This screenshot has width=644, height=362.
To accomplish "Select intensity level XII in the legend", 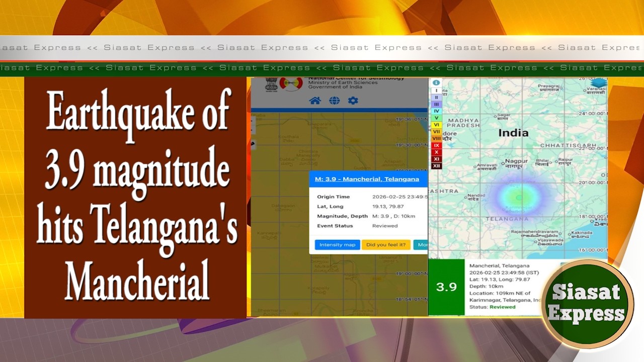I will click(x=436, y=165).
